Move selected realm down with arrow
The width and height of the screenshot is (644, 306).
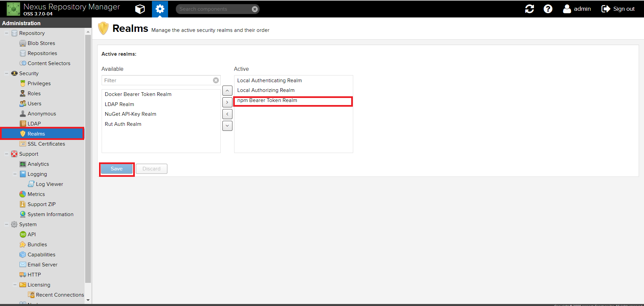(x=227, y=126)
